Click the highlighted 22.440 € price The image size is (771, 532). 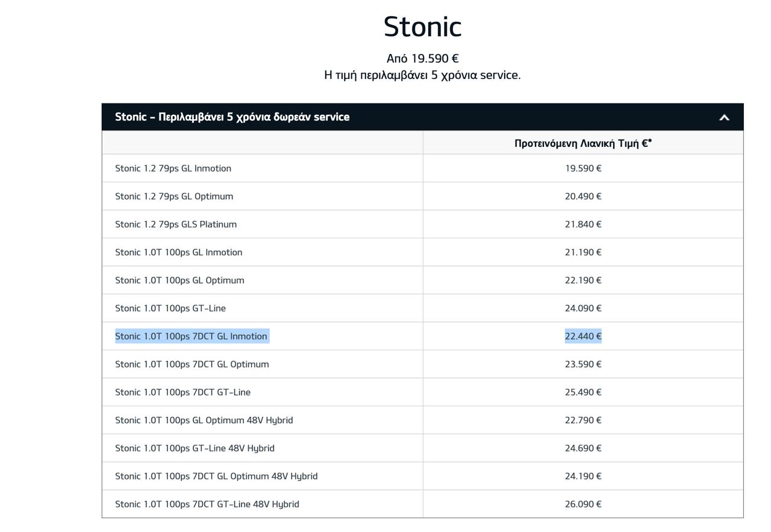pyautogui.click(x=582, y=336)
